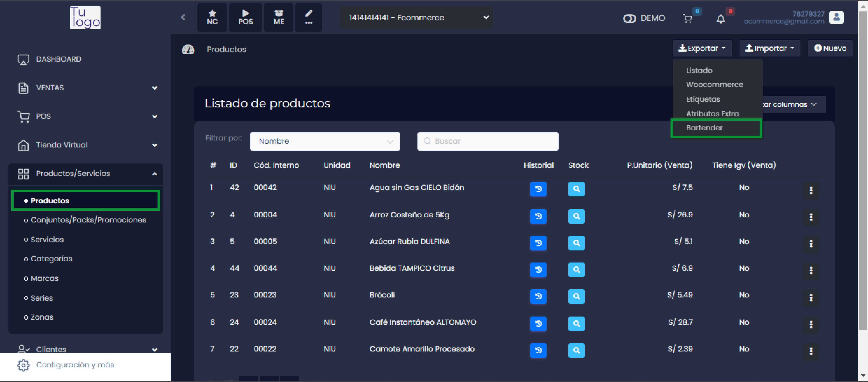The height and width of the screenshot is (382, 868).
Task: Expand the POS sidebar menu
Action: [85, 117]
